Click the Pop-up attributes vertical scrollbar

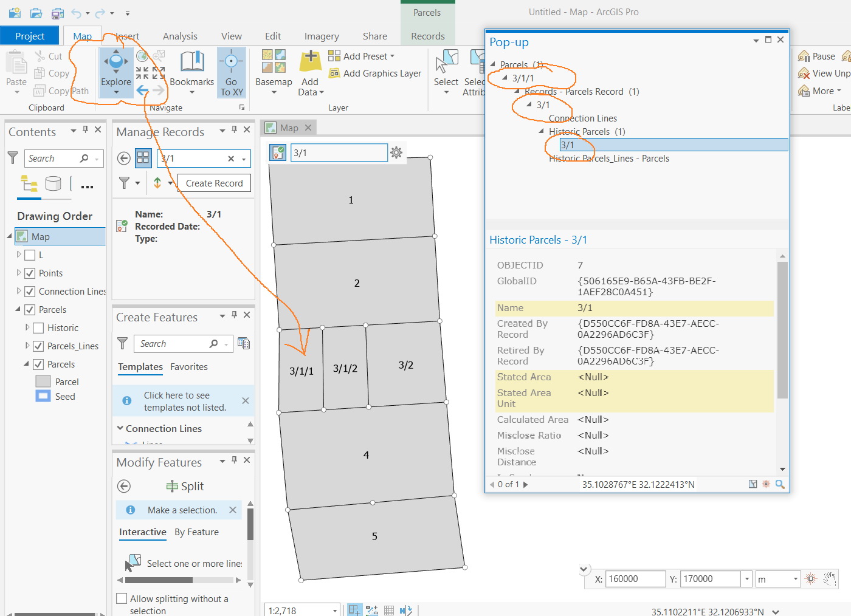[x=782, y=330]
